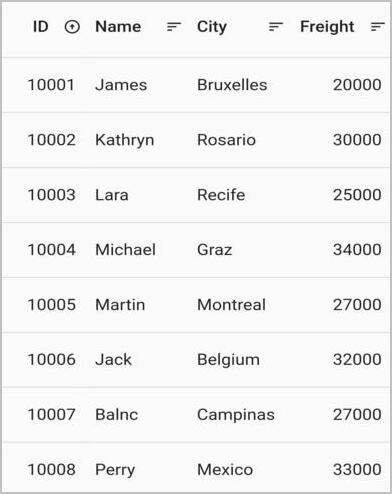Click the ID 10006 cell
This screenshot has height=494, width=392.
click(x=51, y=360)
